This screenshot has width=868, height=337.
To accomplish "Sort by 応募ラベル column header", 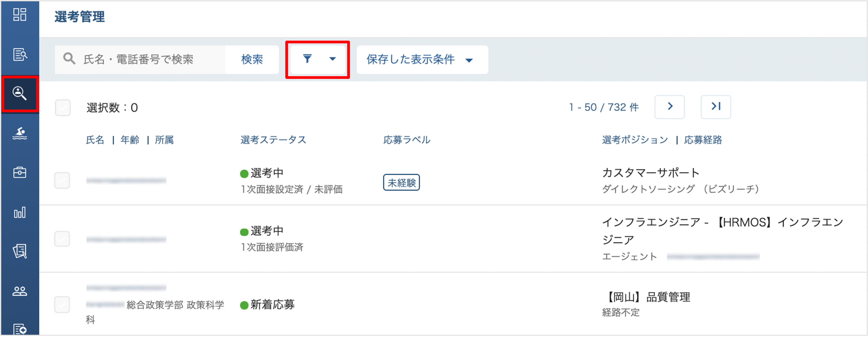I will pyautogui.click(x=407, y=140).
